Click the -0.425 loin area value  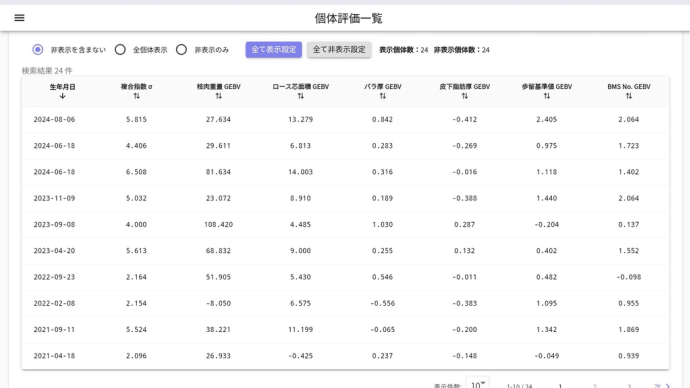(x=301, y=356)
